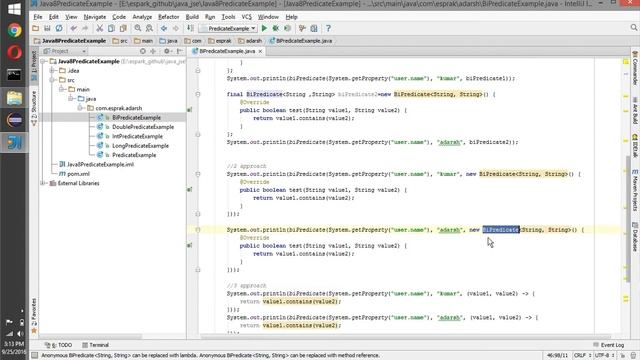Click the lock read-only status icon
The image size is (640, 360).
pyautogui.click(x=623, y=356)
